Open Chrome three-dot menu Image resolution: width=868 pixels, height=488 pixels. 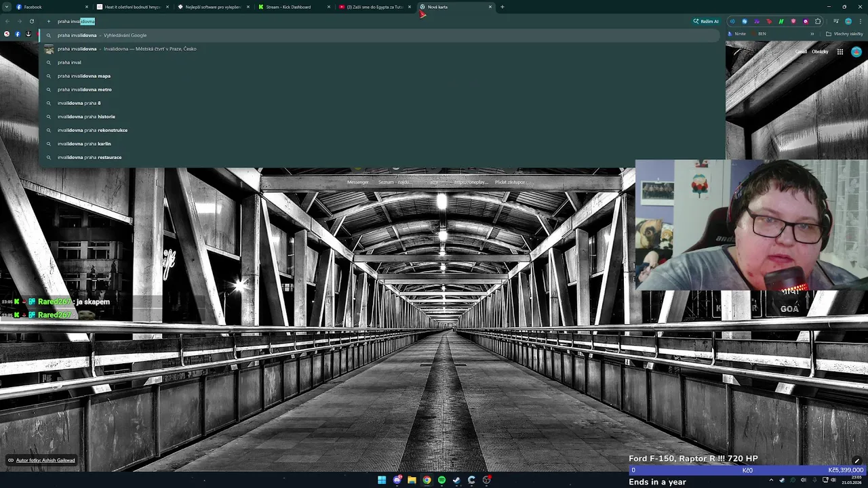860,21
